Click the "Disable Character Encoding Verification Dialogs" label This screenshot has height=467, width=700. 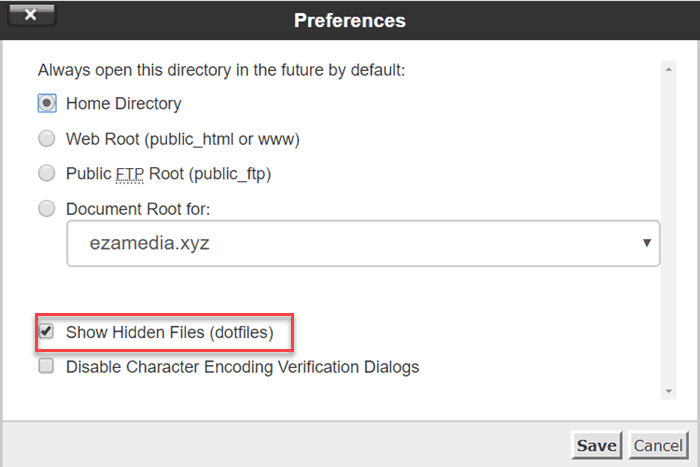click(x=242, y=367)
